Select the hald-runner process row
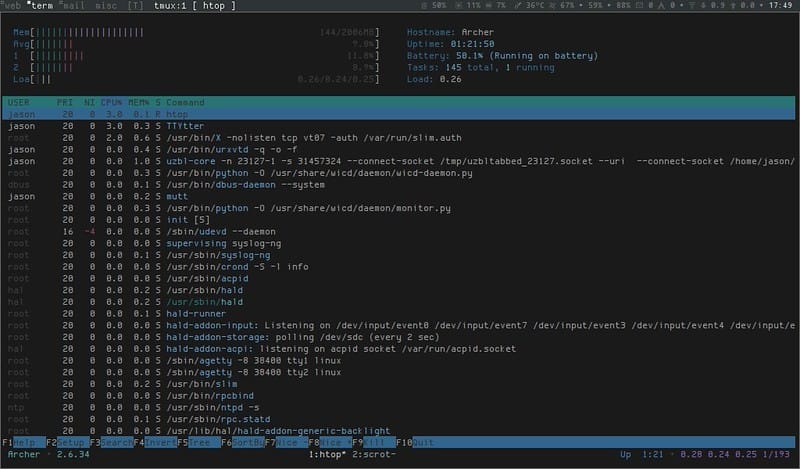This screenshot has height=469, width=800. (x=398, y=314)
